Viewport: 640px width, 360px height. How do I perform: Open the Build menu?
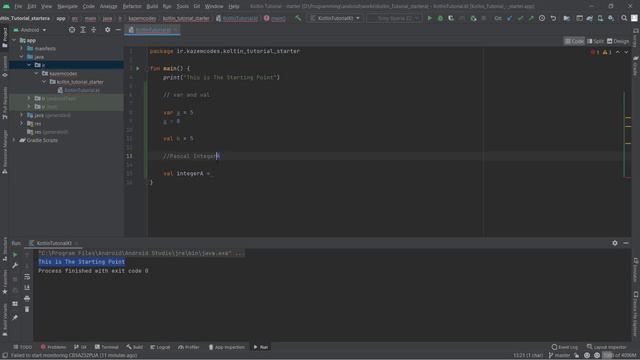coord(152,7)
